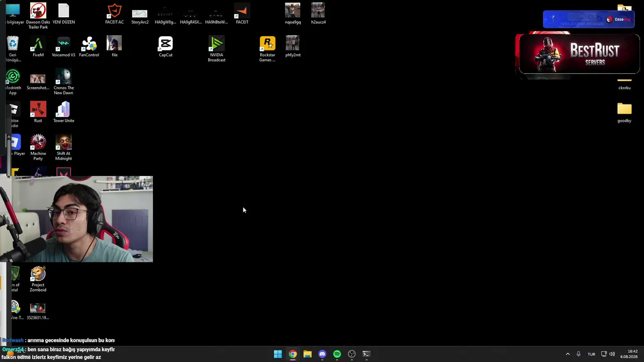Open the Terminal from the taskbar
Viewport: 644px width, 362px height.
(366, 354)
